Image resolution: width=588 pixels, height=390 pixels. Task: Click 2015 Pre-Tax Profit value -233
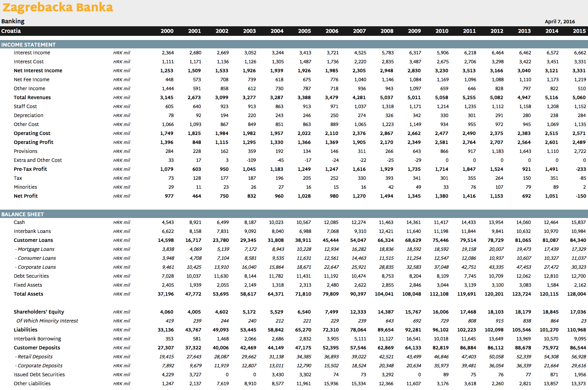point(581,169)
